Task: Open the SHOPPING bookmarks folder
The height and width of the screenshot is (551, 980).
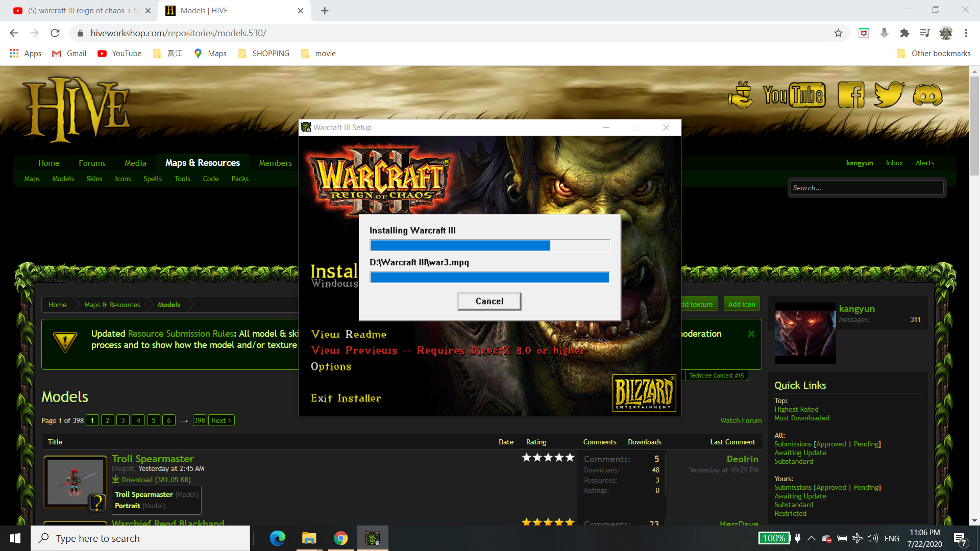Action: 264,54
